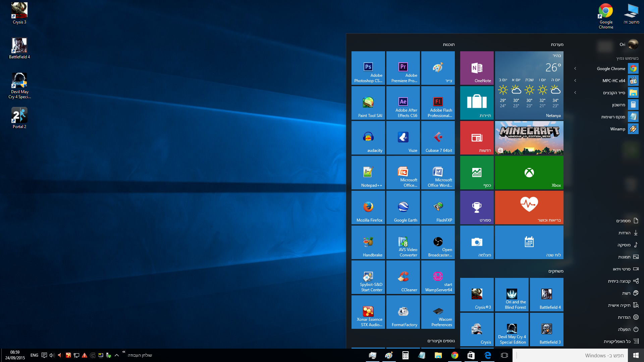Open Edge browser from the taskbar
The image size is (644, 362).
[488, 355]
